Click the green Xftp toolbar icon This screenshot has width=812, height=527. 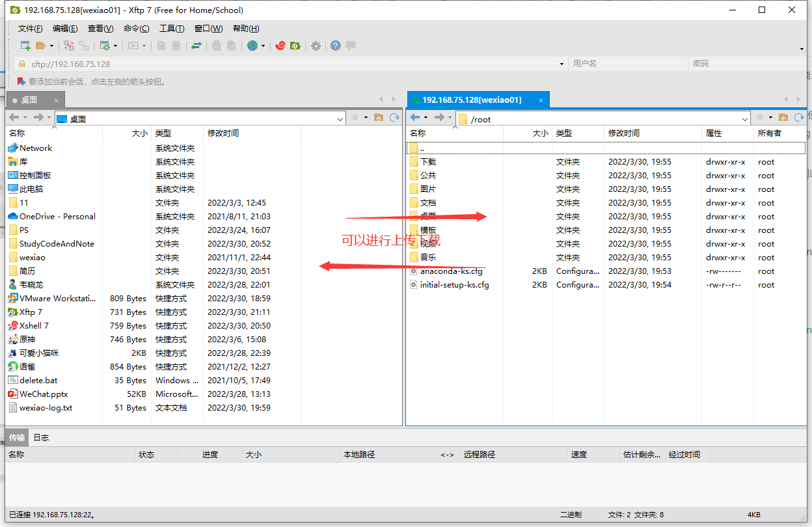tap(295, 46)
